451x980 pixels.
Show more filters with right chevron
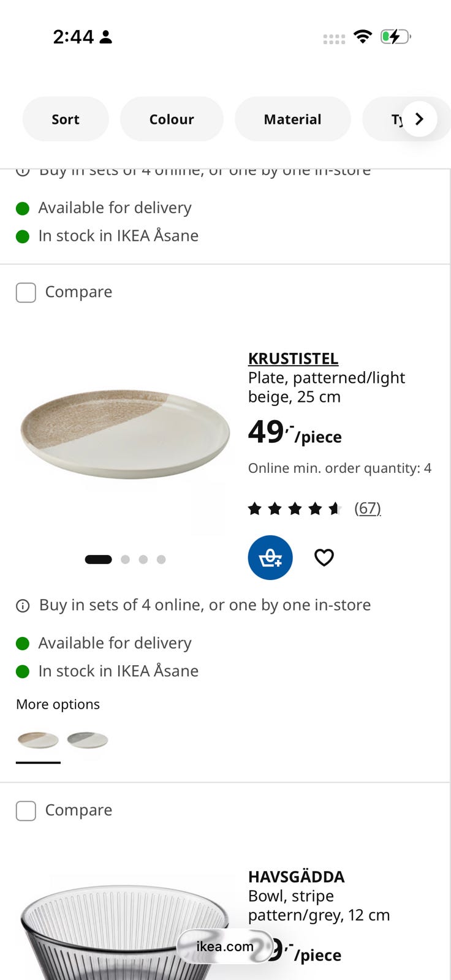click(x=419, y=119)
